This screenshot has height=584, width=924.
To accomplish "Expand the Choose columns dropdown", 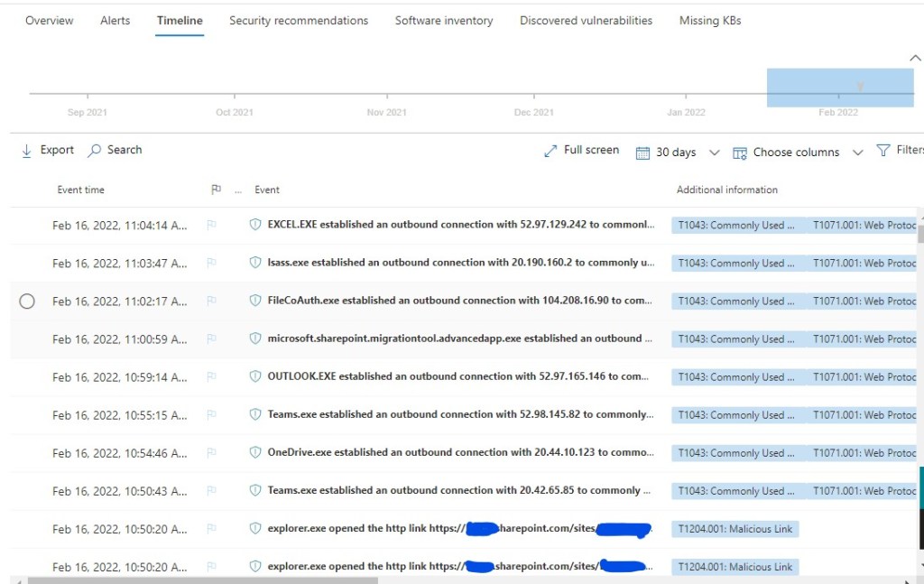I will [x=858, y=153].
